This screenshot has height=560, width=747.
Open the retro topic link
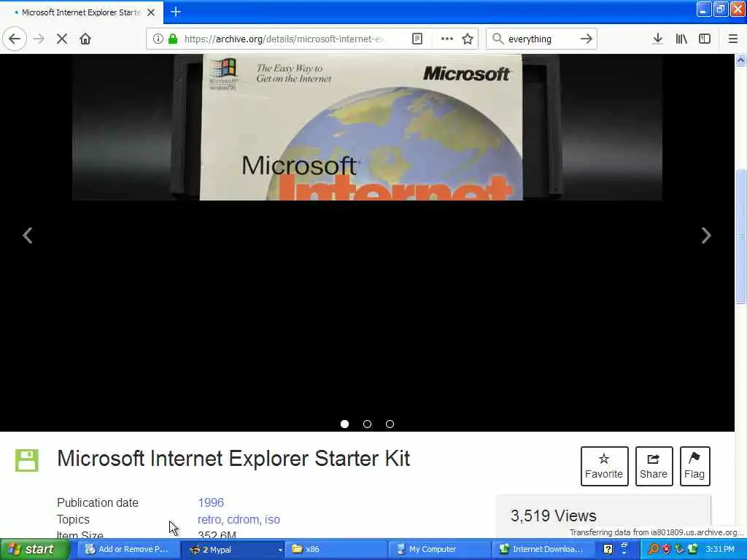pos(209,519)
